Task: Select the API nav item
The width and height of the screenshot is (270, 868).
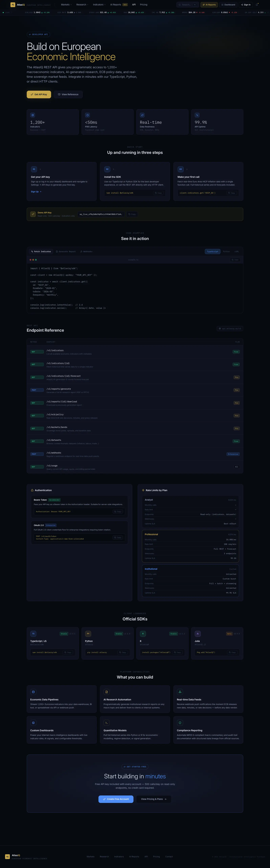Action: pyautogui.click(x=134, y=5)
